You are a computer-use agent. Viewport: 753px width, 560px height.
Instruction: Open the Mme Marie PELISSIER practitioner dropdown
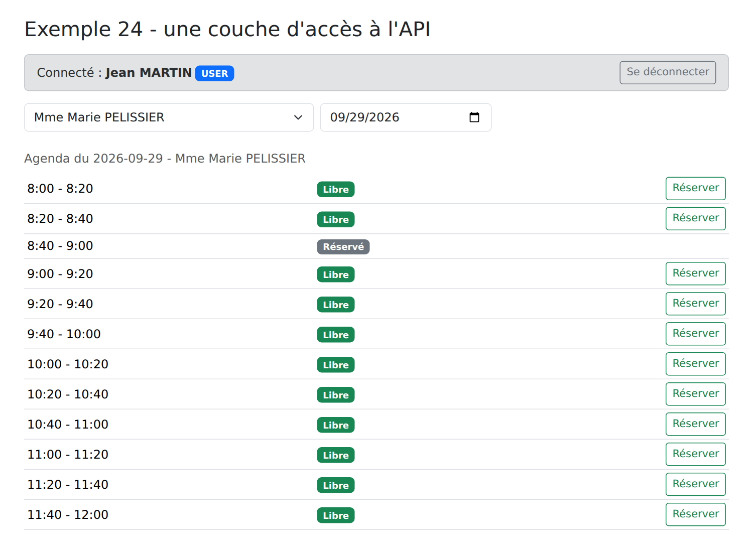[x=169, y=117]
